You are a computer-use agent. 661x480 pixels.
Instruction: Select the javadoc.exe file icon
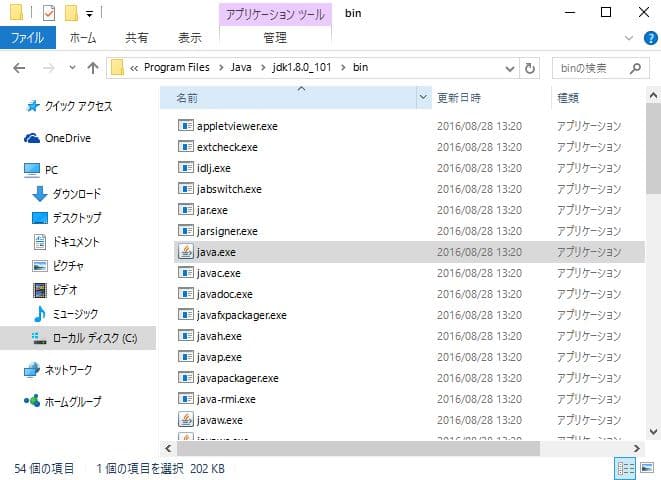185,294
